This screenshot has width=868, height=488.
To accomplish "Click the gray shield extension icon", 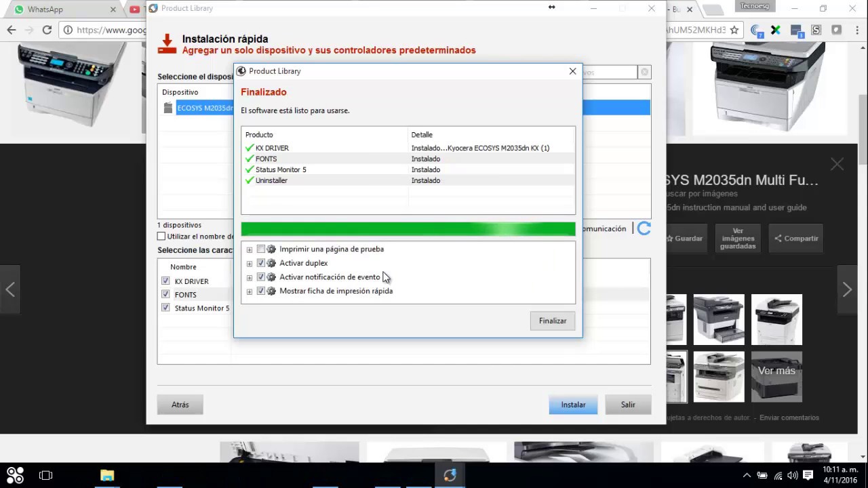I will [x=836, y=30].
